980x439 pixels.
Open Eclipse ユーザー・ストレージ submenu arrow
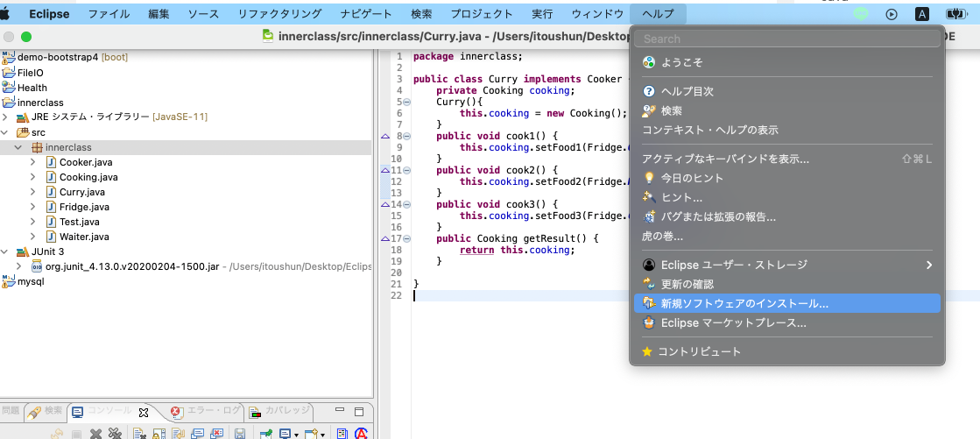pos(928,266)
